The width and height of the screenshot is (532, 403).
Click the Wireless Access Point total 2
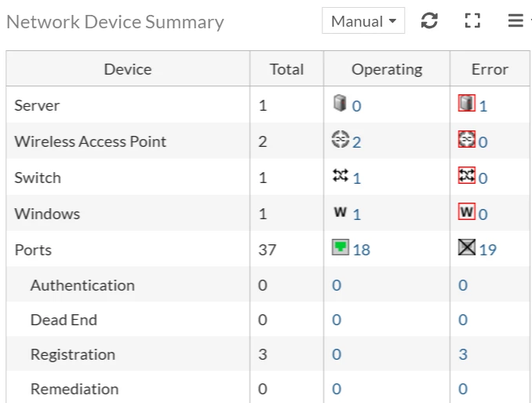[263, 141]
